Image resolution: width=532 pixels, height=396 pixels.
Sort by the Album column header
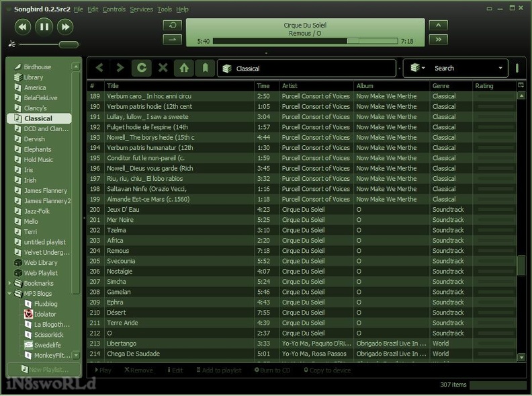click(392, 86)
